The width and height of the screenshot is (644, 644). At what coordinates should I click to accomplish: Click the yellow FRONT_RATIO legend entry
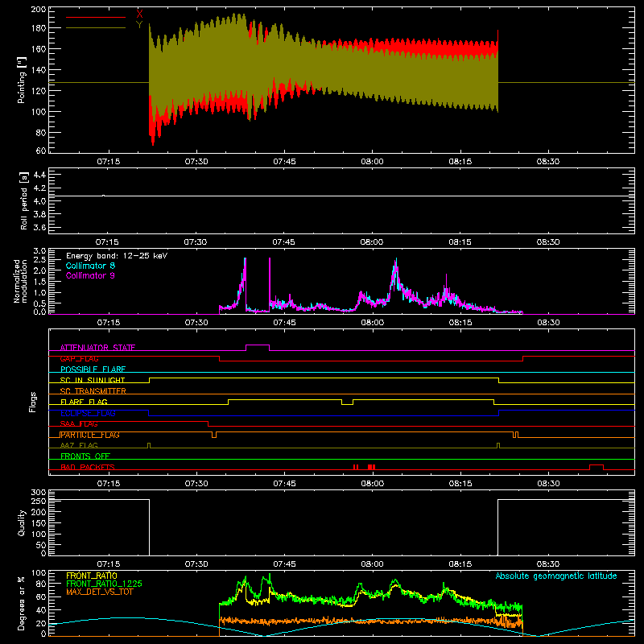click(92, 576)
